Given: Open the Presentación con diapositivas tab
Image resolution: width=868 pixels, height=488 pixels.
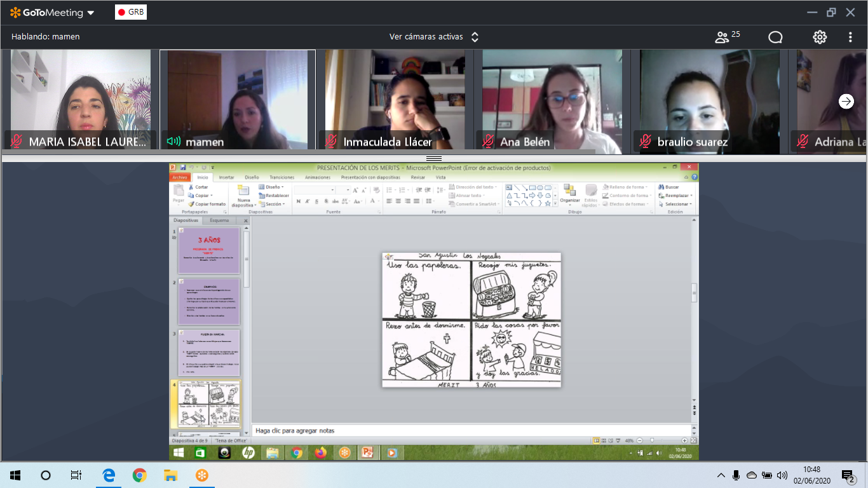Looking at the screenshot, I should (370, 177).
